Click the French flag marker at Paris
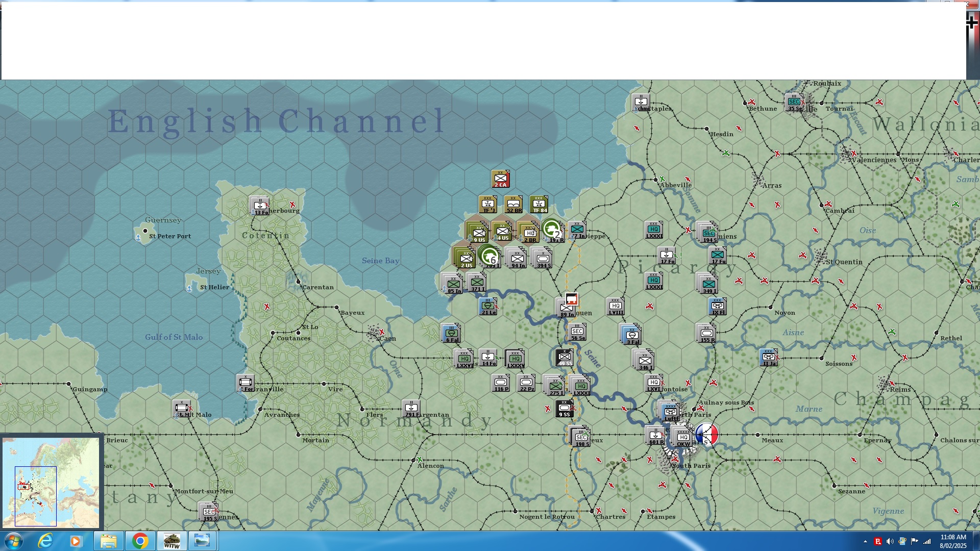The image size is (980, 551). tap(707, 434)
